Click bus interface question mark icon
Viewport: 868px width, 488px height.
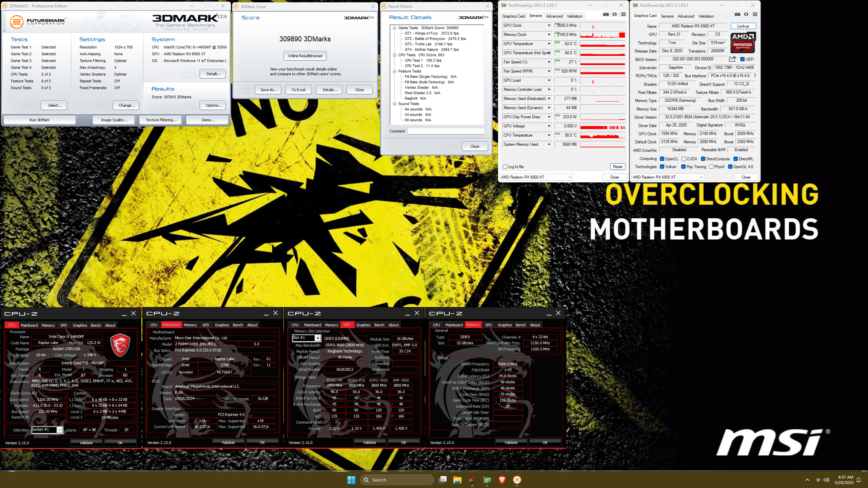coord(755,76)
